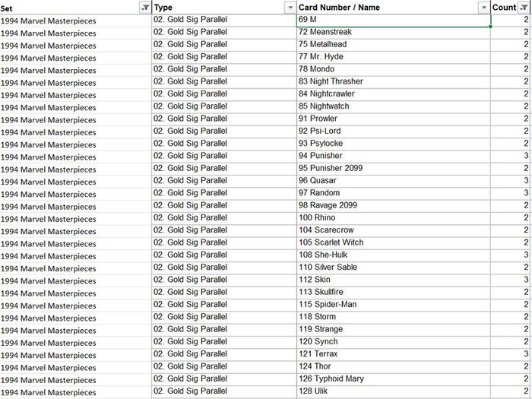
Task: Select the 121 Terrax cell
Action: coord(394,354)
